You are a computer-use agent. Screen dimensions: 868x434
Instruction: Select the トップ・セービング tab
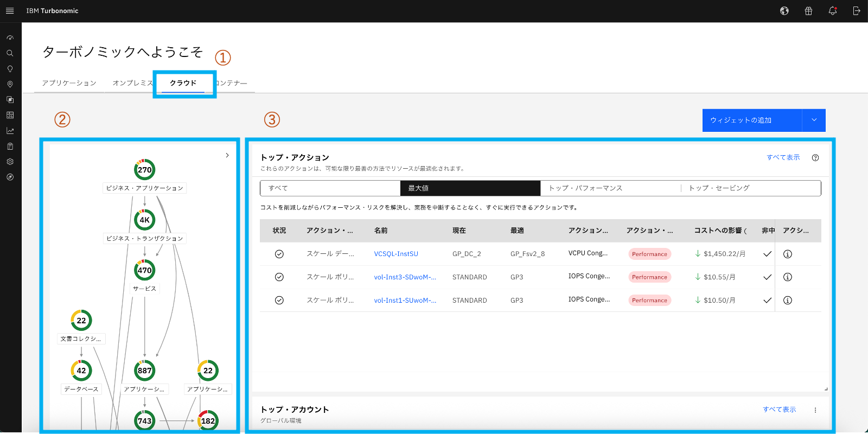(x=719, y=188)
